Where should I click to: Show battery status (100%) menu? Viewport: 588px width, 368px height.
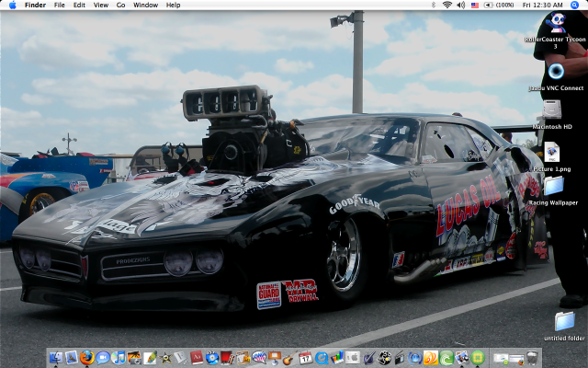499,5
